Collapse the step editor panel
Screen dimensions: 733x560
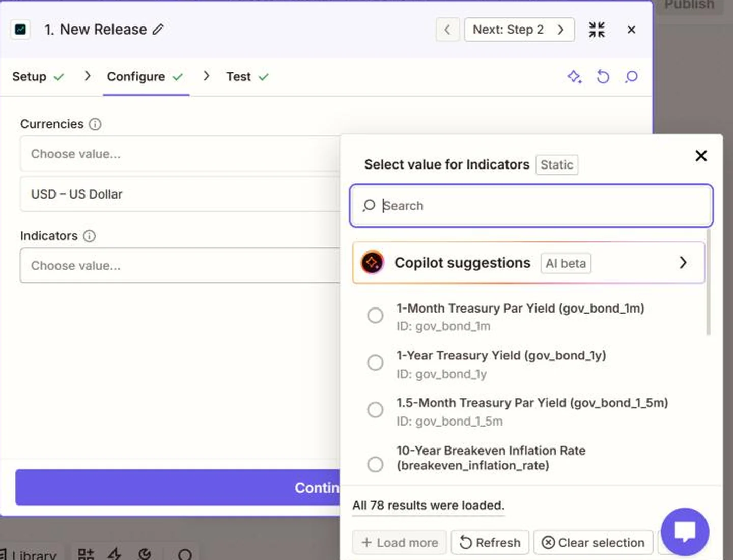pos(597,30)
